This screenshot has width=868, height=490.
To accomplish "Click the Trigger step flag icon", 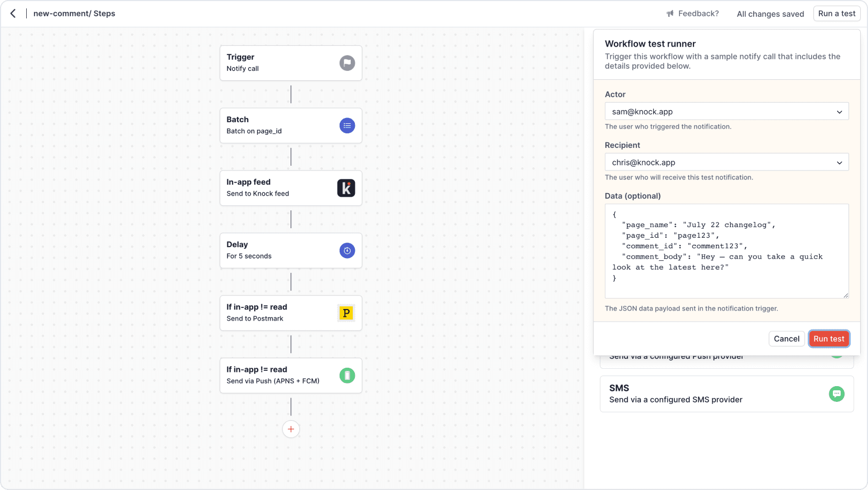I will 347,63.
